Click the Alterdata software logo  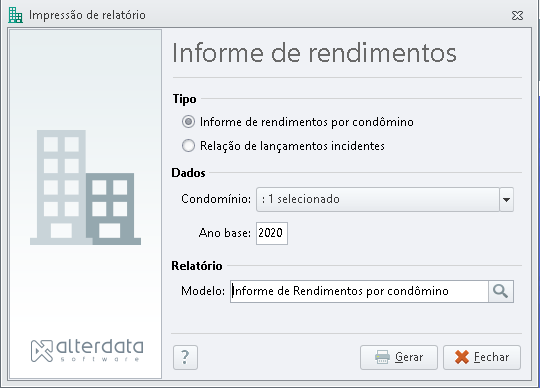[87, 351]
